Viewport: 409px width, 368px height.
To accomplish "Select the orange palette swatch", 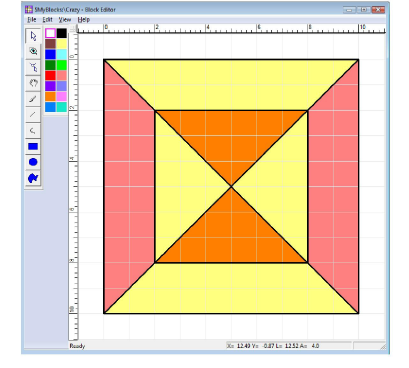I will [50, 97].
